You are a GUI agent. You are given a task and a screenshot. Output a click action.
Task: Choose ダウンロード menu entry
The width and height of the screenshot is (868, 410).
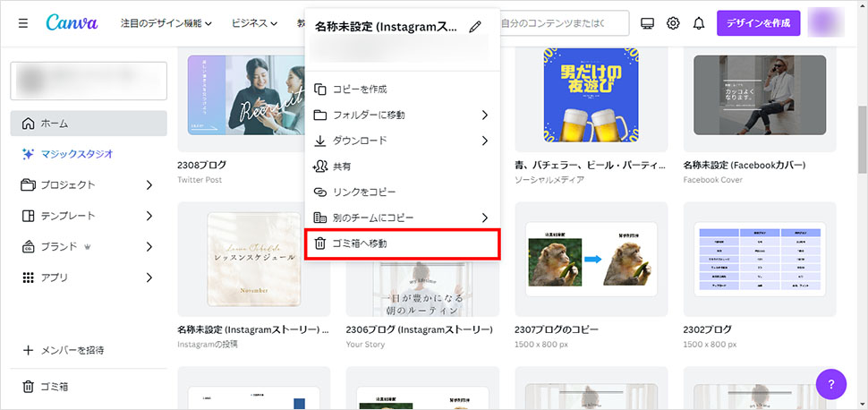403,141
